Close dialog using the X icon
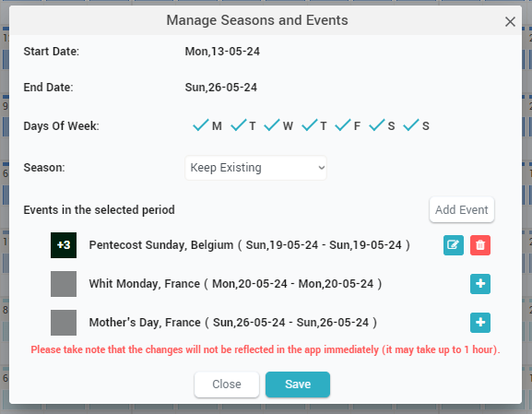Screen dimensions: 532x414 pyautogui.click(x=510, y=22)
